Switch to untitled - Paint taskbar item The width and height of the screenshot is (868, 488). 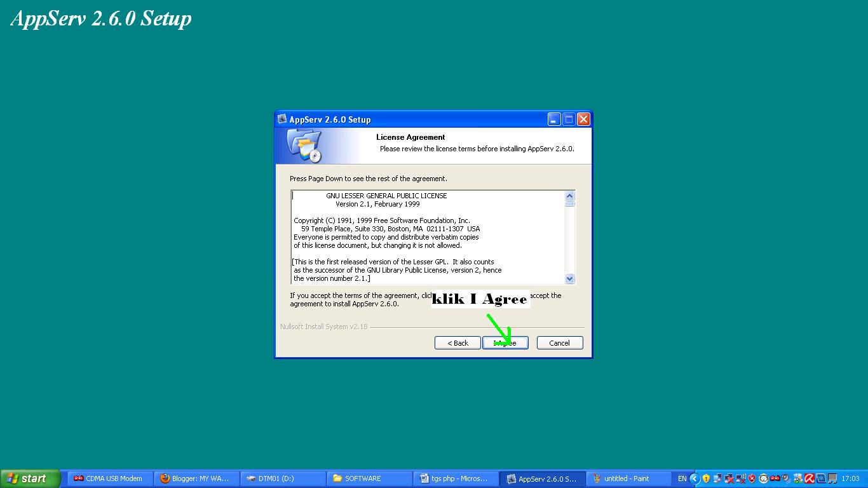coord(628,478)
